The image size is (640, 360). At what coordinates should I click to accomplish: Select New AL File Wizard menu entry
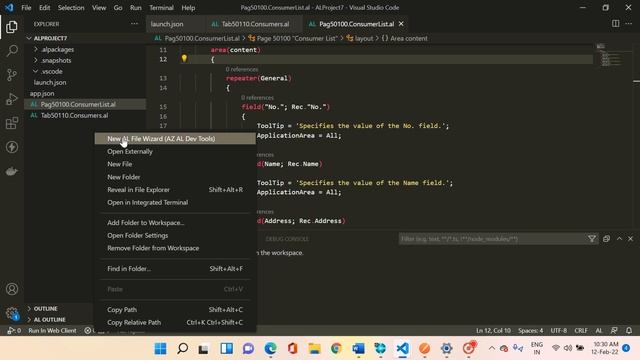point(175,139)
